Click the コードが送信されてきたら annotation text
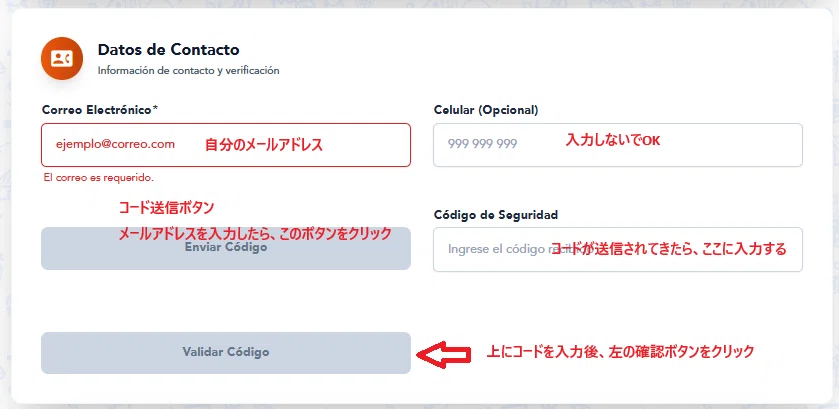This screenshot has width=839, height=409. pyautogui.click(x=669, y=249)
